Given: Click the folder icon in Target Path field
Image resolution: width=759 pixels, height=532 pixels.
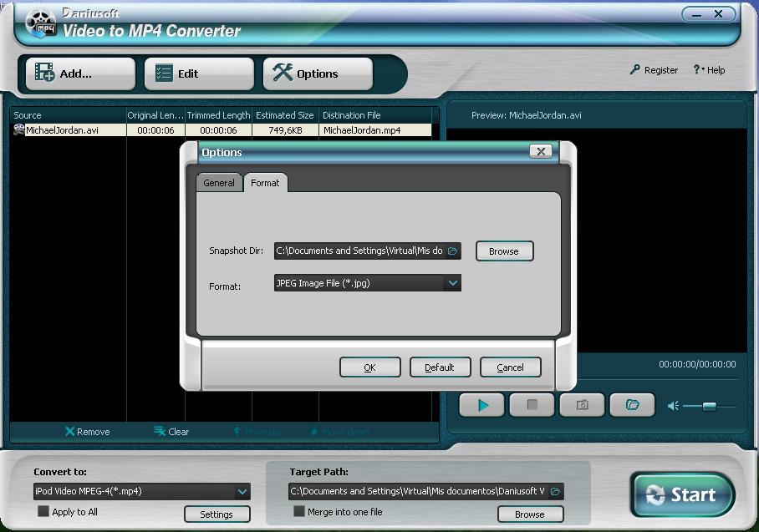Looking at the screenshot, I should pyautogui.click(x=556, y=491).
